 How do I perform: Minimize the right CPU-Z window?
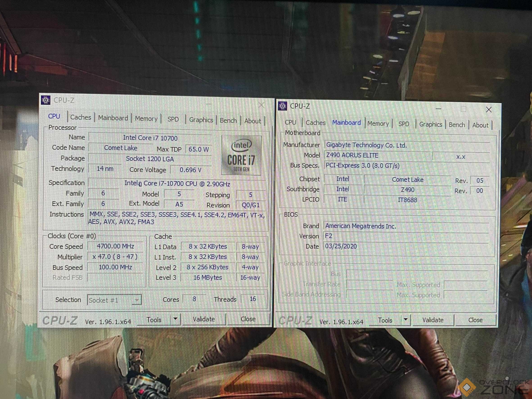click(x=438, y=109)
